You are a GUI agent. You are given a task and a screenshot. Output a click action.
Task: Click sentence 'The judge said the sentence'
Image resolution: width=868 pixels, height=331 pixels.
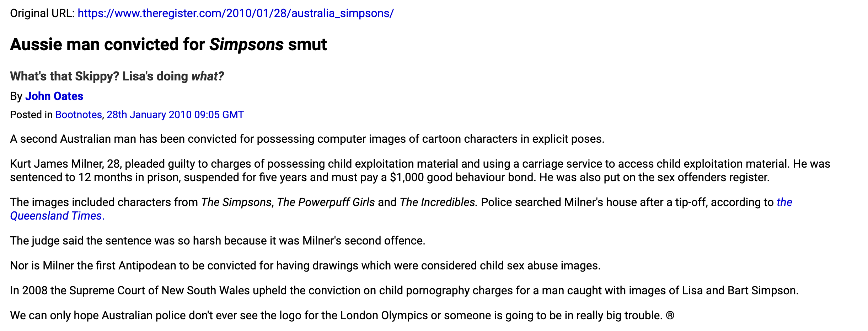click(x=218, y=241)
